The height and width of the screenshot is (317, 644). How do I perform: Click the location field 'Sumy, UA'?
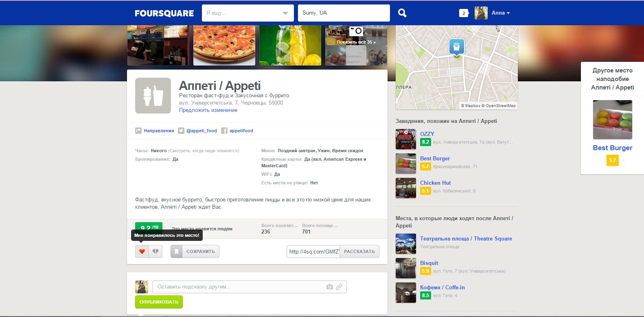pyautogui.click(x=344, y=13)
